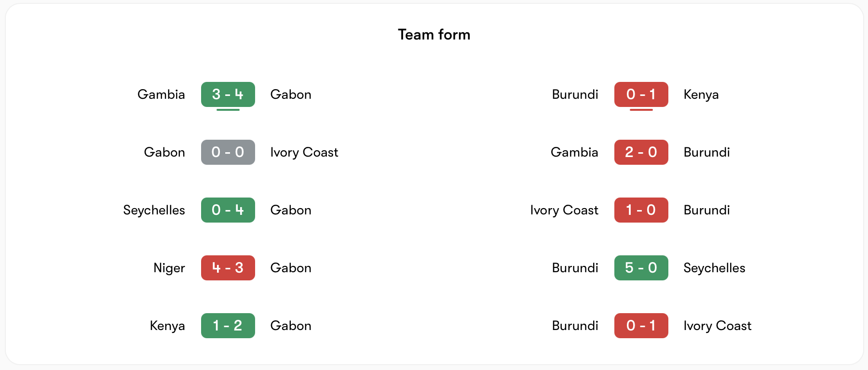
Task: Select the 0 - 4 Seychelles vs Gabon score
Action: [x=228, y=210]
